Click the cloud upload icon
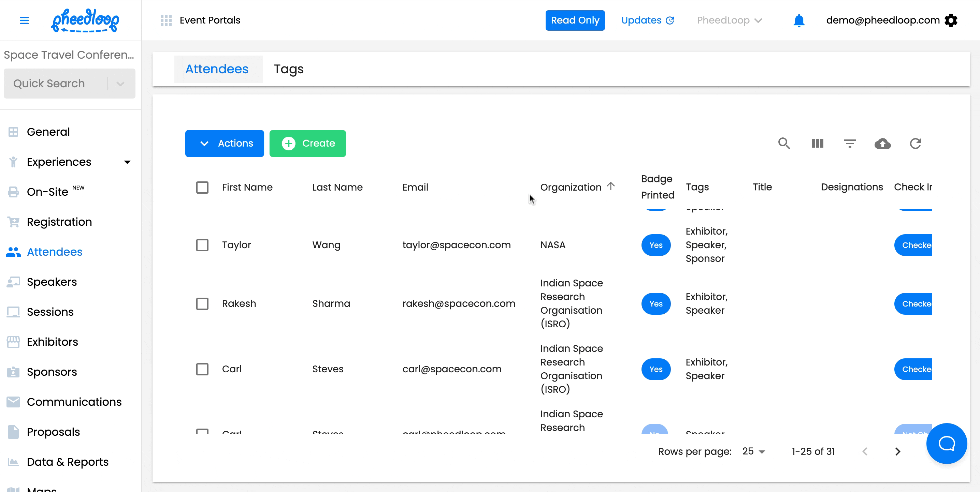The height and width of the screenshot is (492, 980). (882, 143)
